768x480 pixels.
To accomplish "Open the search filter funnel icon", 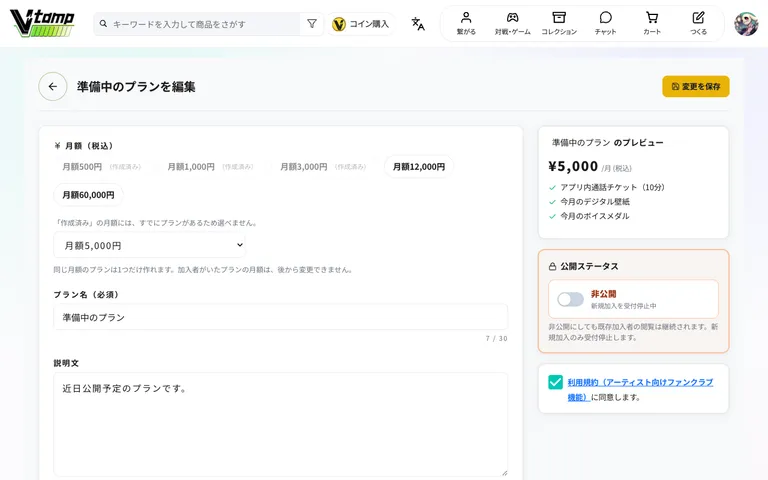I will click(x=312, y=24).
